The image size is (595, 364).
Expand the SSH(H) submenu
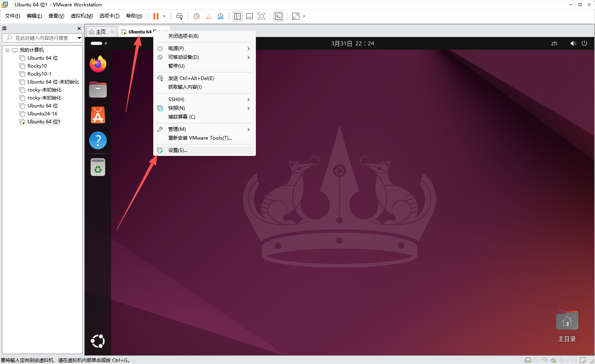[205, 99]
